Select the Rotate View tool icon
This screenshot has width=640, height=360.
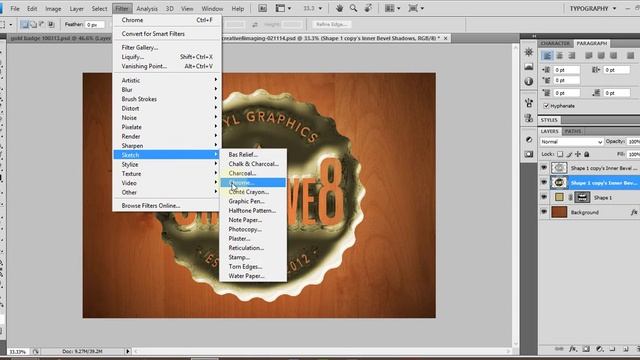368,8
